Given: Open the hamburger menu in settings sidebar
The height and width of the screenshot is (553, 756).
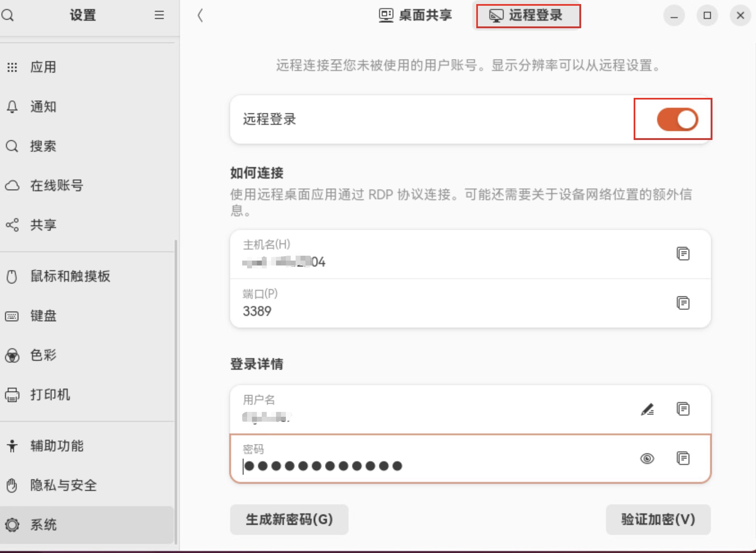Looking at the screenshot, I should point(159,15).
